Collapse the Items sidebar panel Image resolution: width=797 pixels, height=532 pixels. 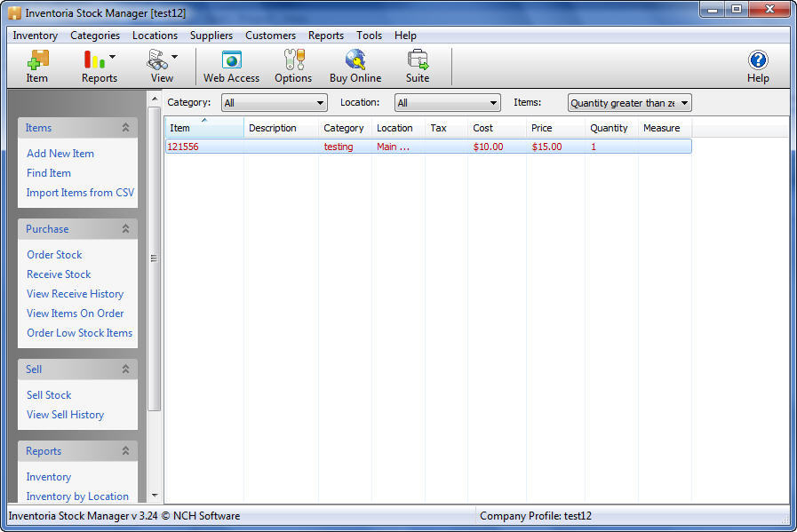pyautogui.click(x=125, y=128)
